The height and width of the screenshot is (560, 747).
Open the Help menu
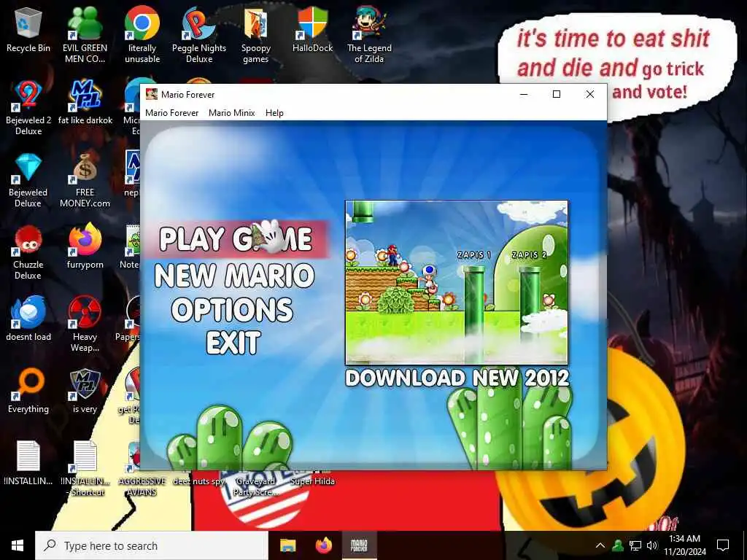coord(274,113)
